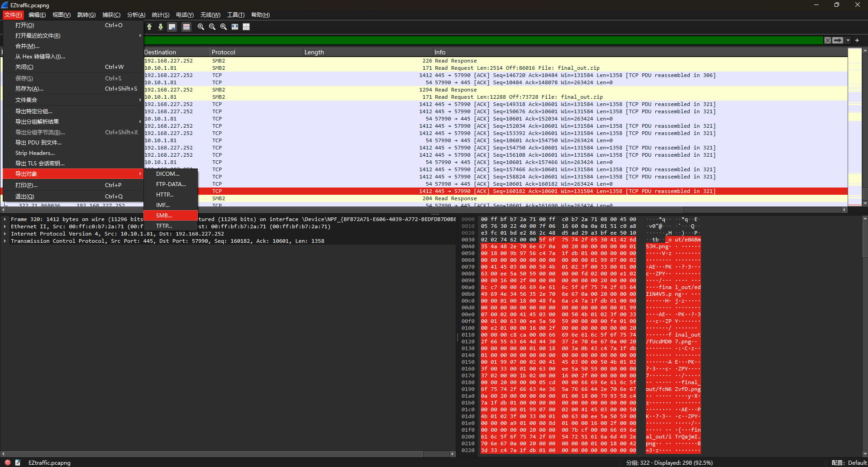Reset text to normal size icon
868x467 pixels.
point(224,27)
